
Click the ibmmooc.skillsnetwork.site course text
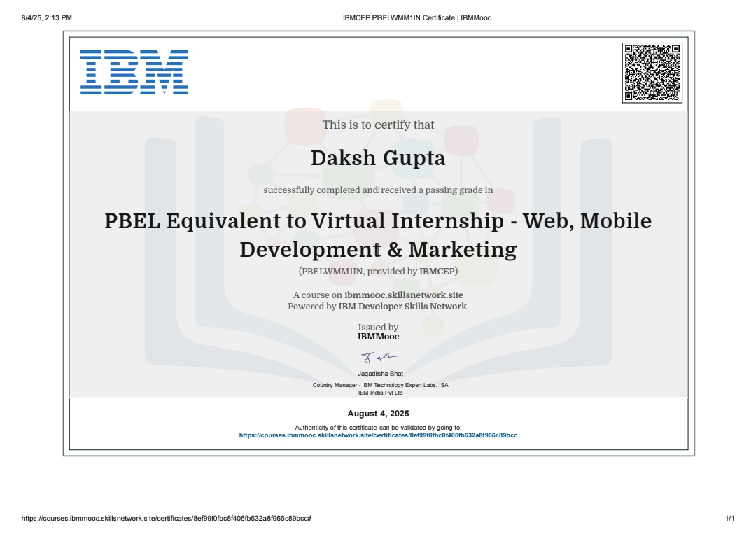pyautogui.click(x=403, y=295)
